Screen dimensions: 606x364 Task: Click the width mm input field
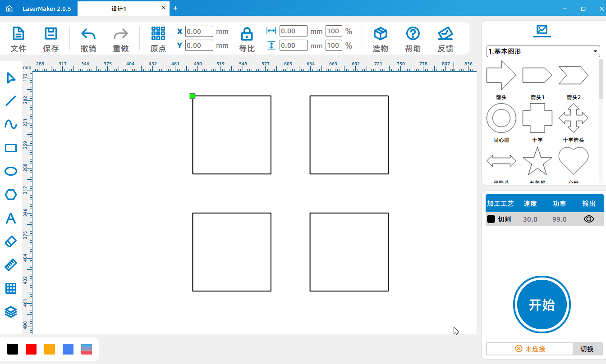coord(294,31)
